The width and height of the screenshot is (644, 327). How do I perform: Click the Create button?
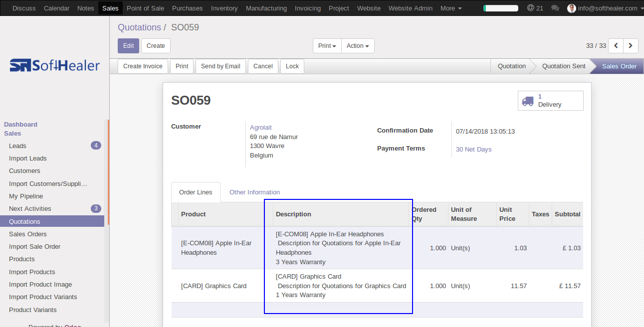[156, 46]
